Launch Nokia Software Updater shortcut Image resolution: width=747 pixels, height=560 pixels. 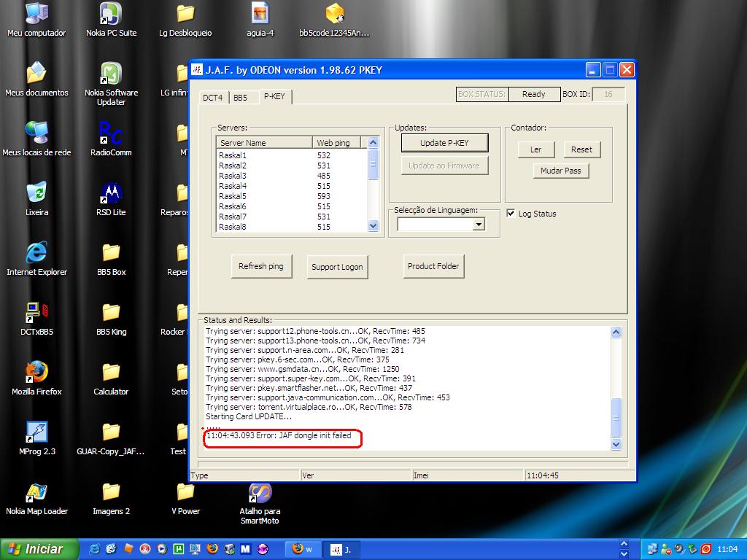111,85
